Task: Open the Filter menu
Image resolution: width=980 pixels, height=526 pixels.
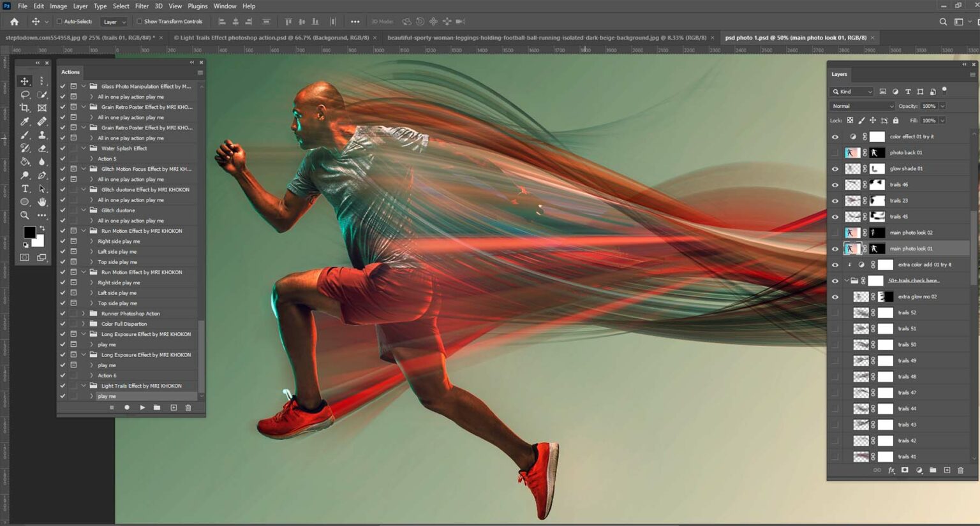Action: (142, 6)
